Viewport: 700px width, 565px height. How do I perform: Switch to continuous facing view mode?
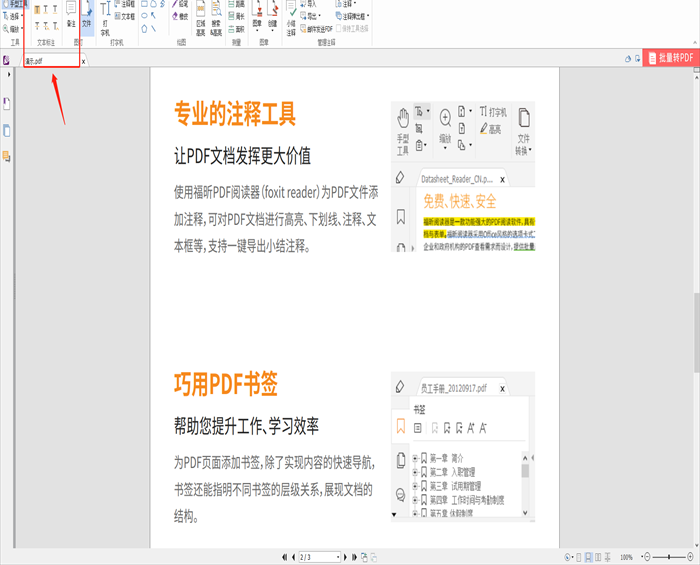(608, 557)
